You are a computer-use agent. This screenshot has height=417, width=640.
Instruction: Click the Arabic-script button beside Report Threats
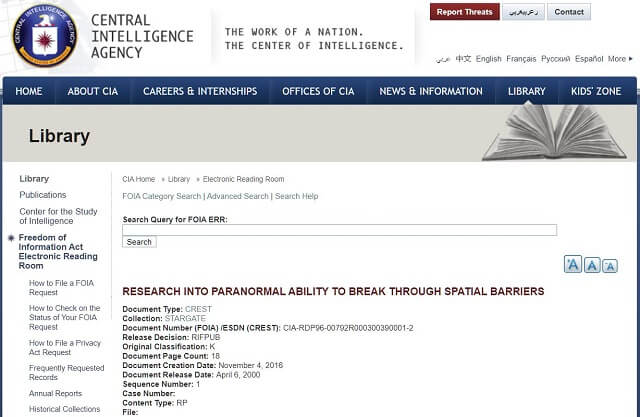(x=523, y=12)
